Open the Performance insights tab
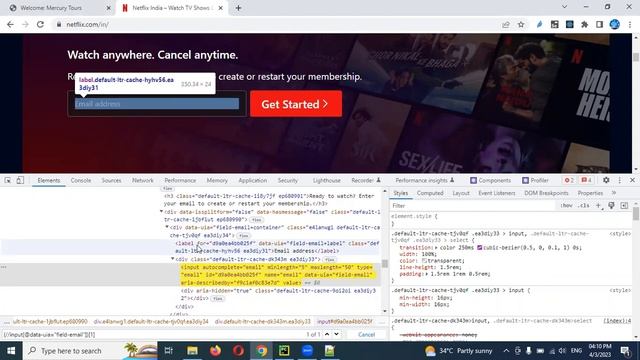The width and height of the screenshot is (640, 360). (x=424, y=180)
